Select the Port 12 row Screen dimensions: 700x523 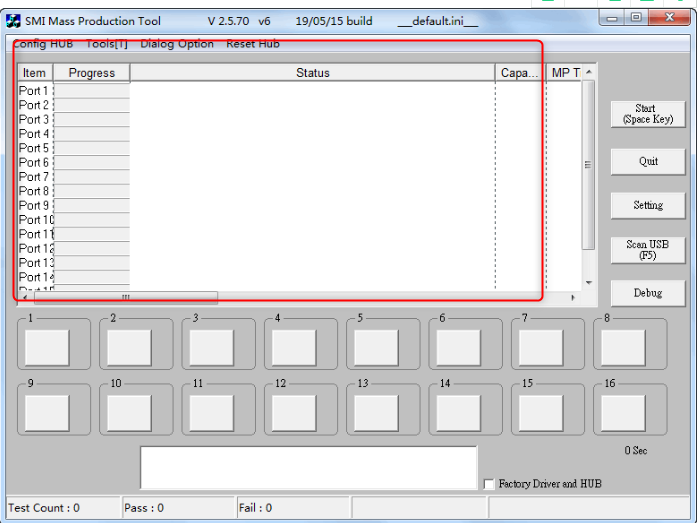click(x=300, y=248)
